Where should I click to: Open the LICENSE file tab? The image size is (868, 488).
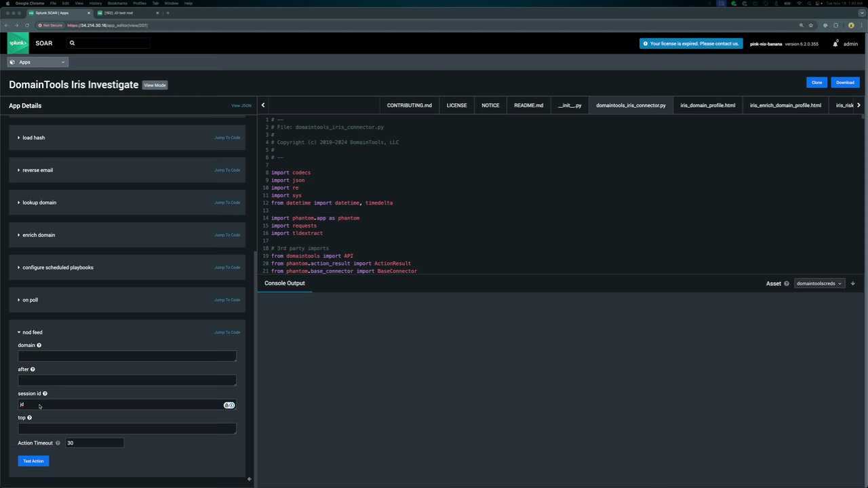click(456, 106)
